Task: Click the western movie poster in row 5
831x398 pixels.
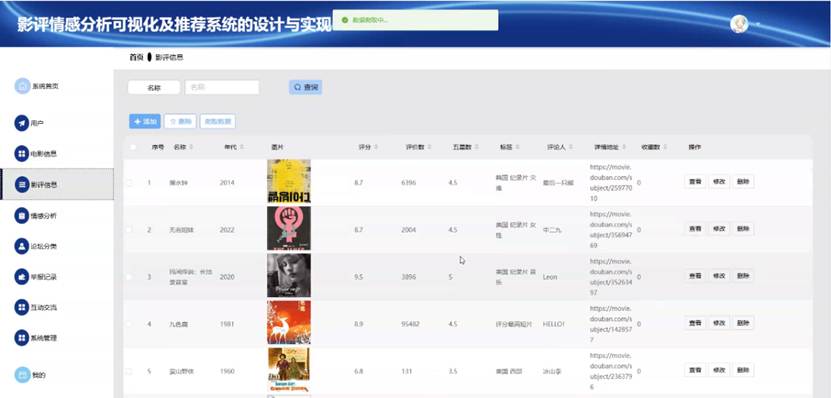Action: 289,369
